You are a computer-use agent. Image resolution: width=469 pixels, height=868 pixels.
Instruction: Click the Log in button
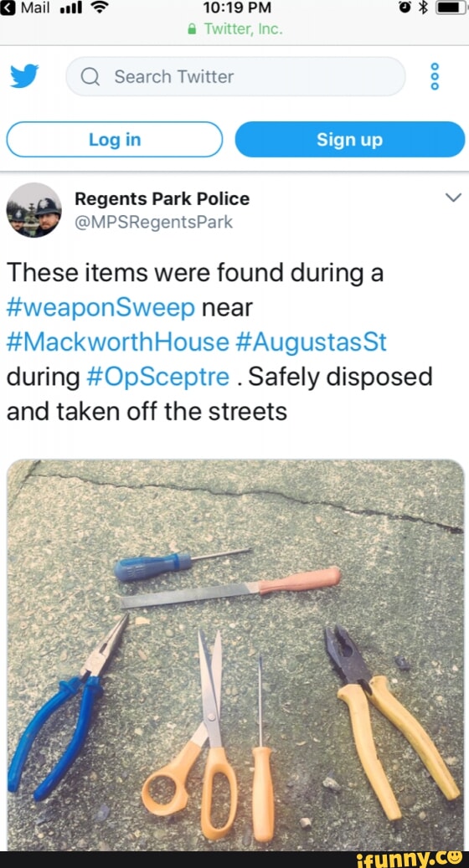(x=115, y=140)
